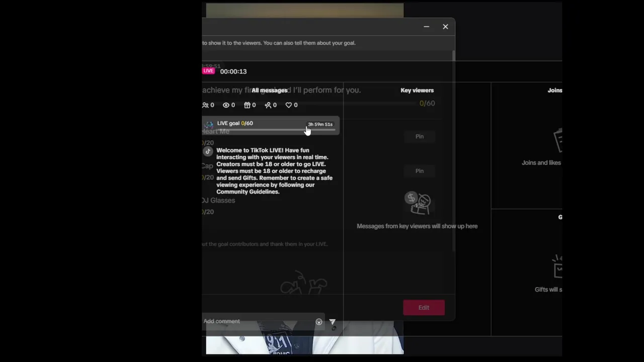Viewport: 644px width, 362px height.
Task: Click the Pin button below Key viewers
Action: coord(420,137)
